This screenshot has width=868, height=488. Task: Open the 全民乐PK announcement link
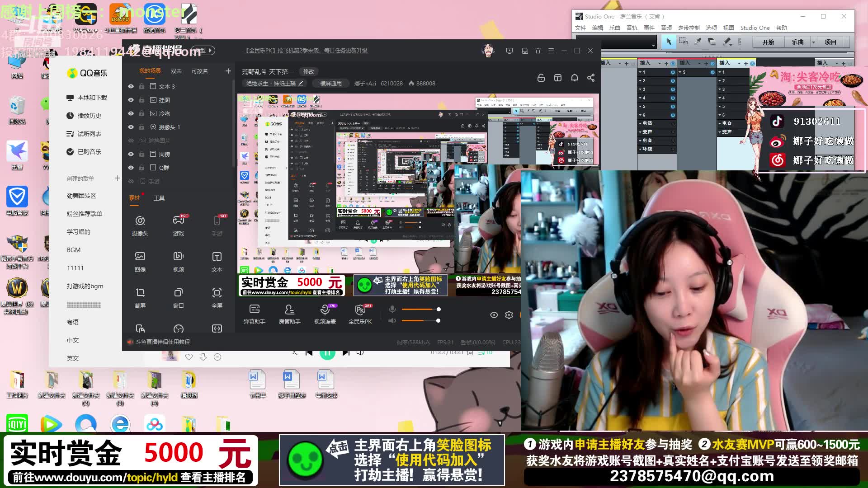pyautogui.click(x=306, y=50)
